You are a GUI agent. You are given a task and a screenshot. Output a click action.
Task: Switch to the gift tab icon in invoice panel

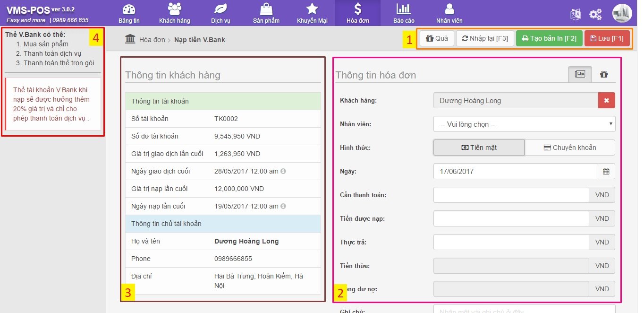[x=604, y=74]
